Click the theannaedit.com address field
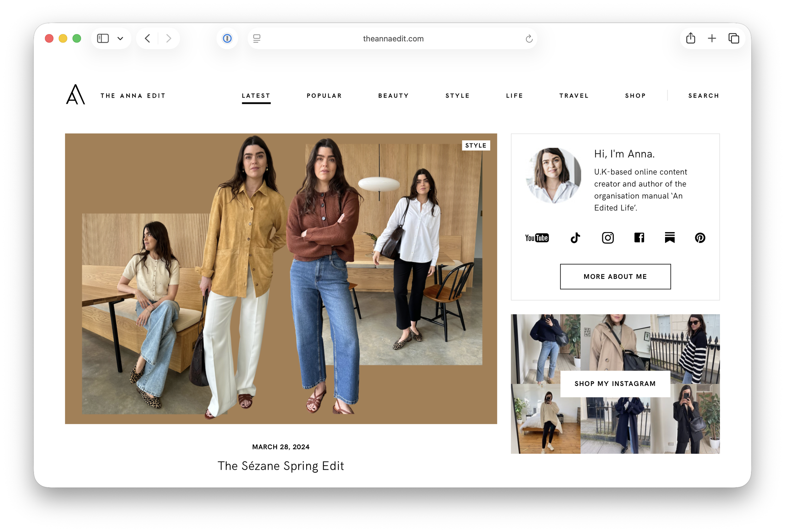 tap(393, 39)
